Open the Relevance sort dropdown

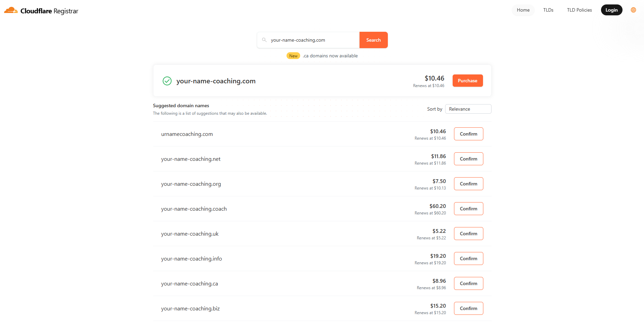(x=468, y=109)
